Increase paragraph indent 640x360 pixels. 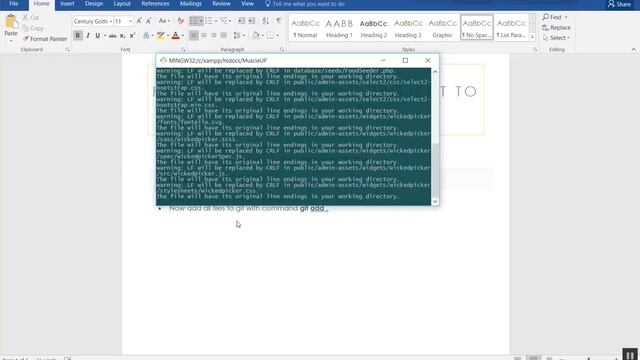pyautogui.click(x=252, y=21)
